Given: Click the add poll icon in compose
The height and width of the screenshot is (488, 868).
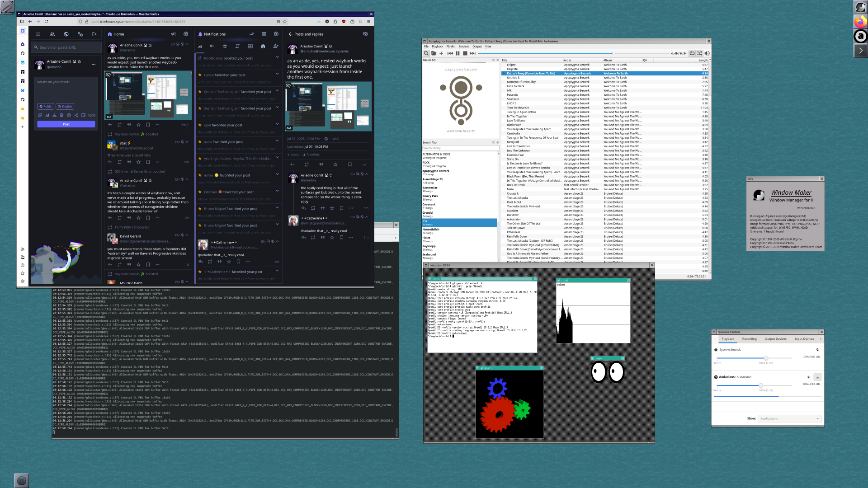Looking at the screenshot, I should coord(47,115).
